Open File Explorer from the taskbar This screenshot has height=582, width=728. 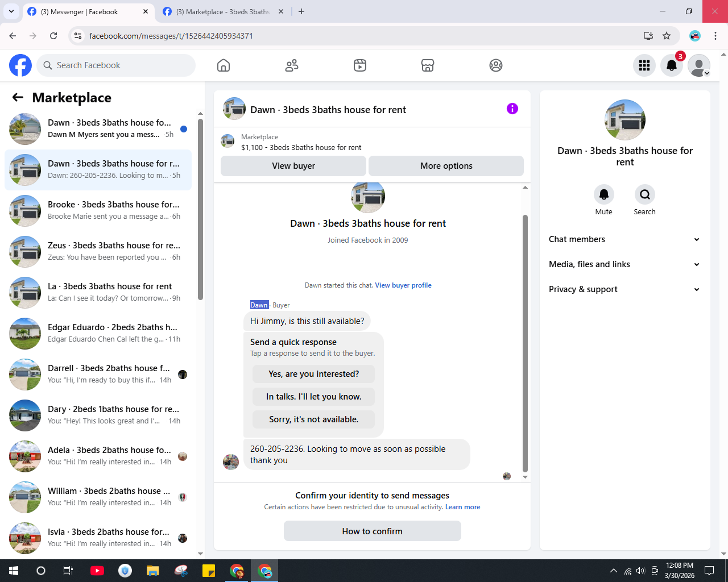[x=153, y=571]
